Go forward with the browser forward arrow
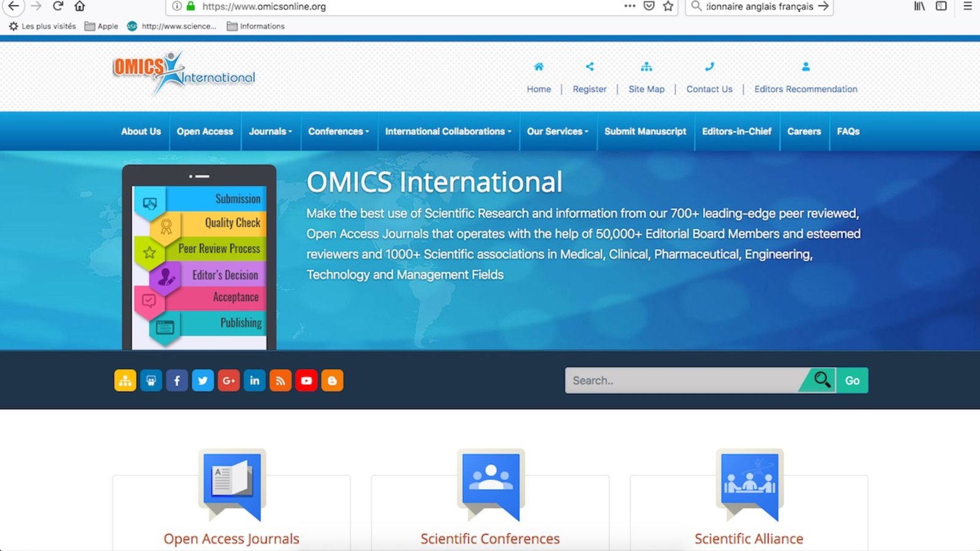 [x=36, y=6]
